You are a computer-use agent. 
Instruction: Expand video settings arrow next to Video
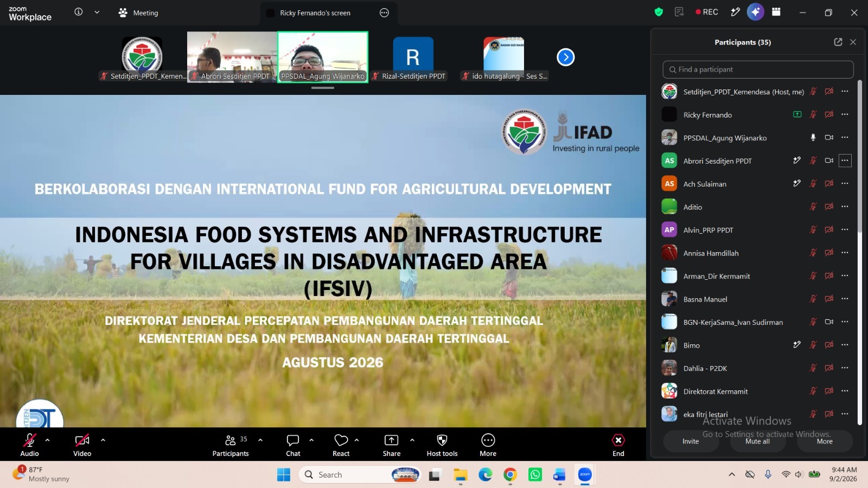pyautogui.click(x=103, y=440)
